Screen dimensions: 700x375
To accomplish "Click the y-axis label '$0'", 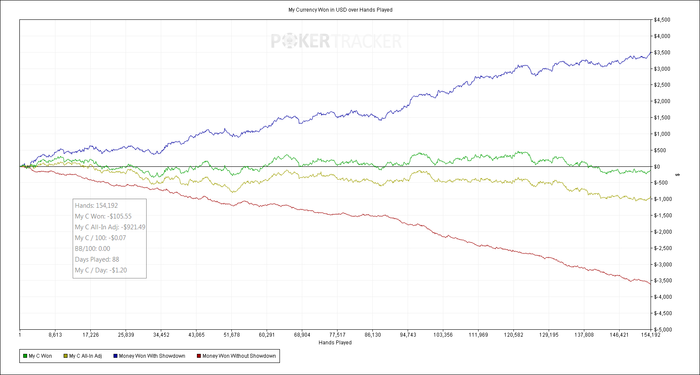I will (657, 167).
